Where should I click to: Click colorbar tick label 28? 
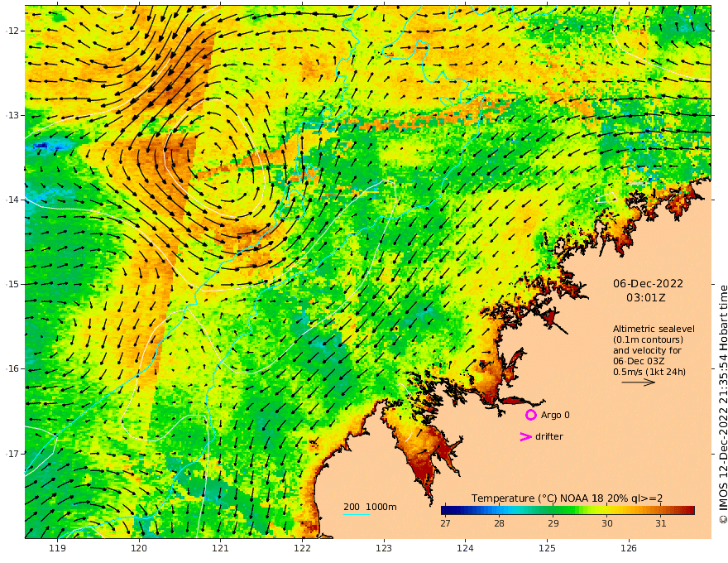(499, 523)
